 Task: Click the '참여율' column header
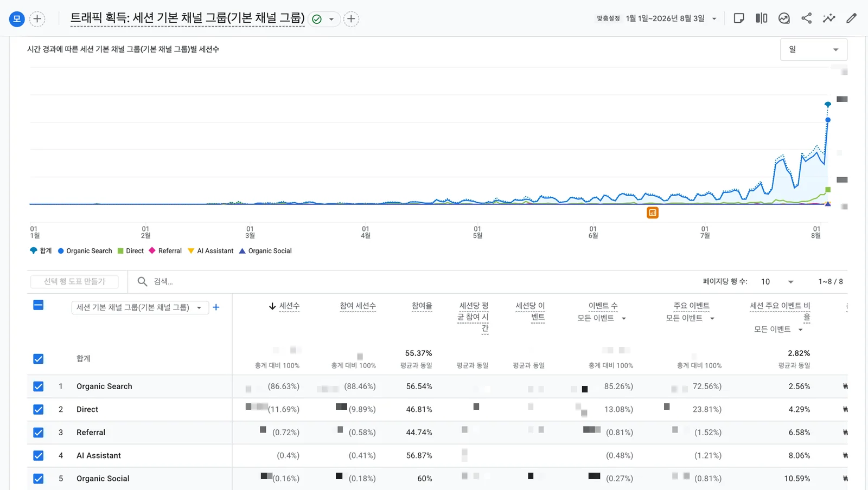point(422,306)
